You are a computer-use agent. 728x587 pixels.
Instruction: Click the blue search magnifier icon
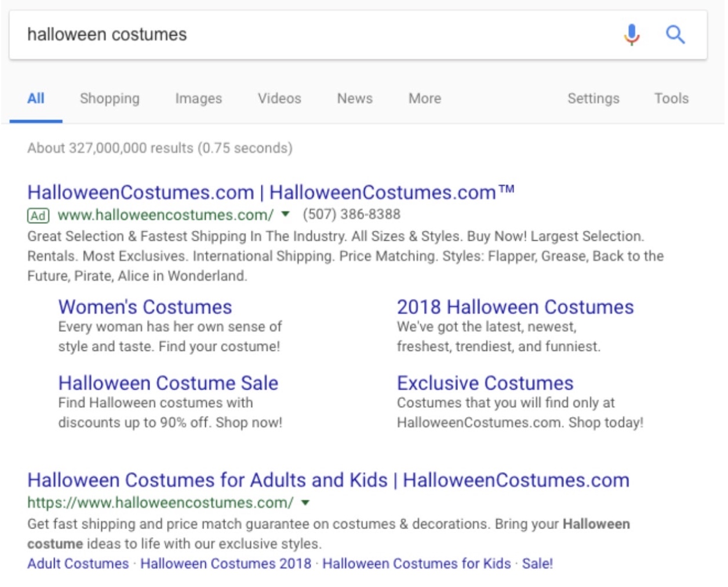tap(675, 35)
